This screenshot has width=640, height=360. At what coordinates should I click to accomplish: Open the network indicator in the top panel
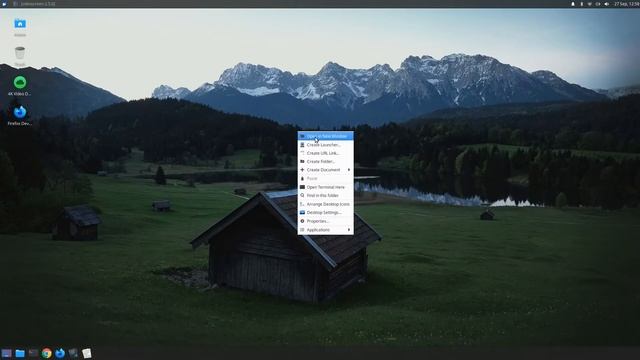click(589, 4)
